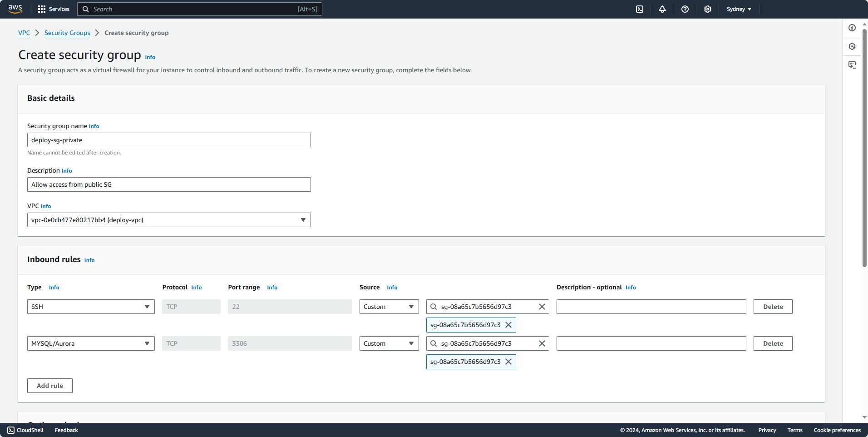Click Info link beside Inbound rules heading
868x437 pixels.
click(89, 260)
